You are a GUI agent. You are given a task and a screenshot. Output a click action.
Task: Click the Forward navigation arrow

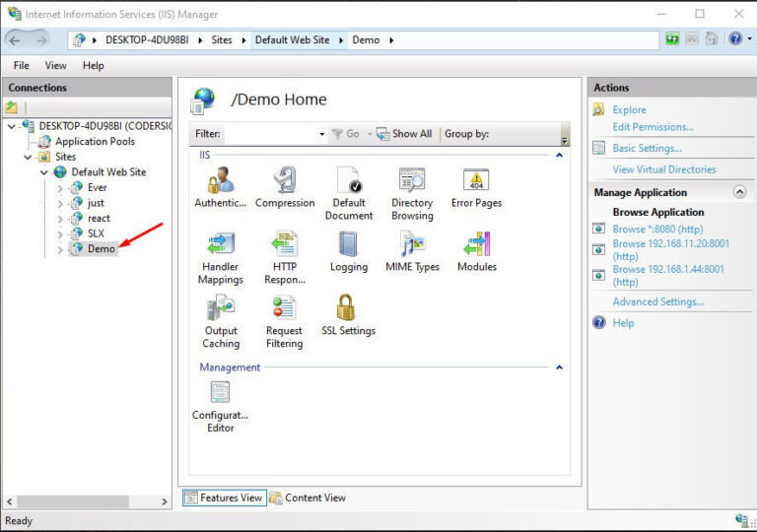[x=42, y=40]
